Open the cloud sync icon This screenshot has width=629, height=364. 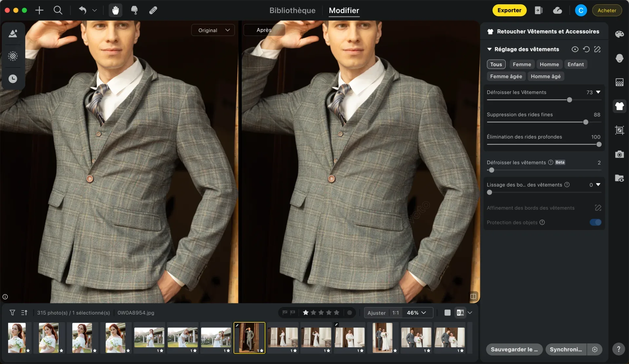pyautogui.click(x=557, y=10)
